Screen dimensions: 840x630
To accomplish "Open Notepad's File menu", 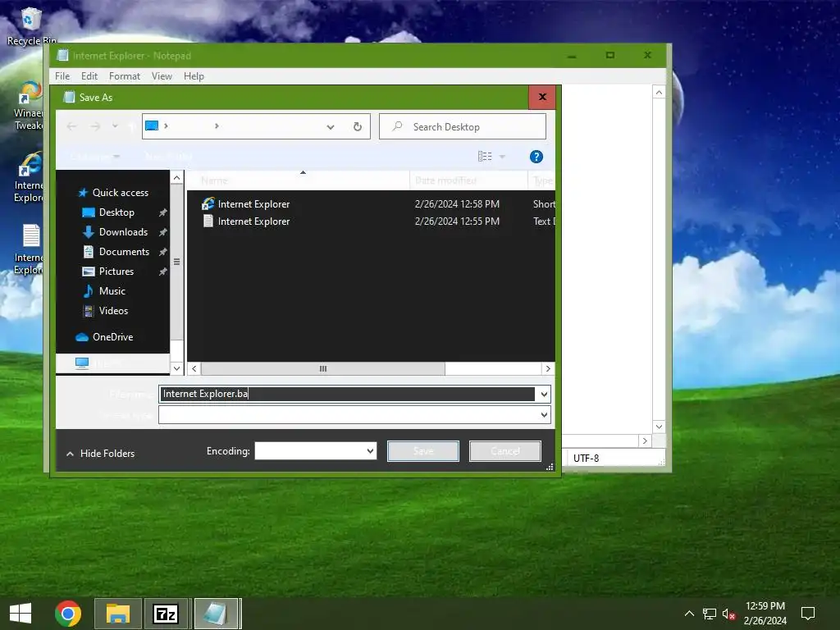I will [62, 76].
